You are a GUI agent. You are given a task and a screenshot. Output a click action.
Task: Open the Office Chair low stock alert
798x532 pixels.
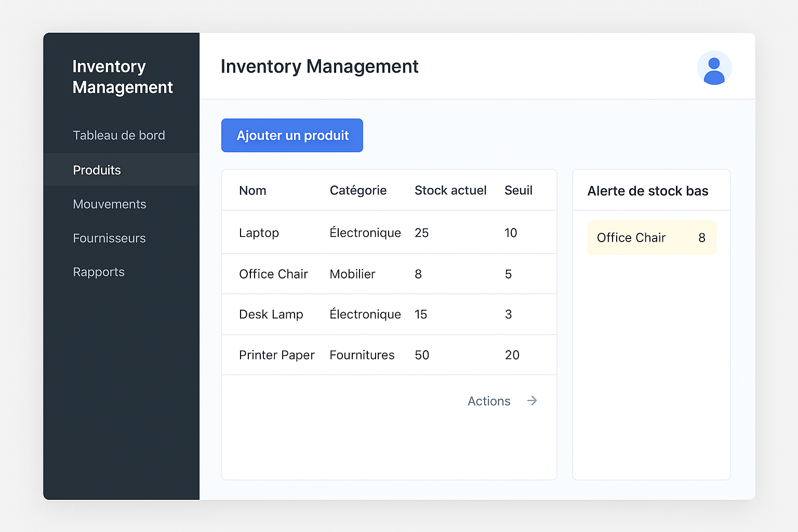(651, 238)
